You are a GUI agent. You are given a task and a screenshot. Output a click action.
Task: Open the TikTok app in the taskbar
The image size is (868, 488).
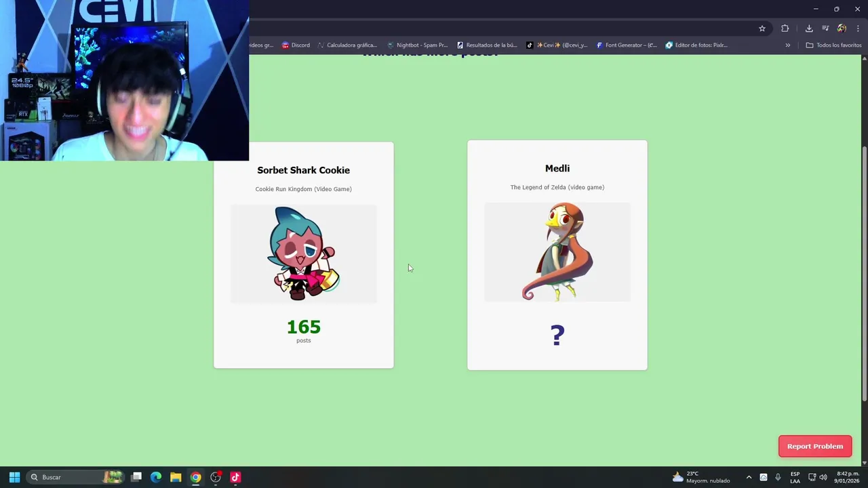[x=235, y=477]
